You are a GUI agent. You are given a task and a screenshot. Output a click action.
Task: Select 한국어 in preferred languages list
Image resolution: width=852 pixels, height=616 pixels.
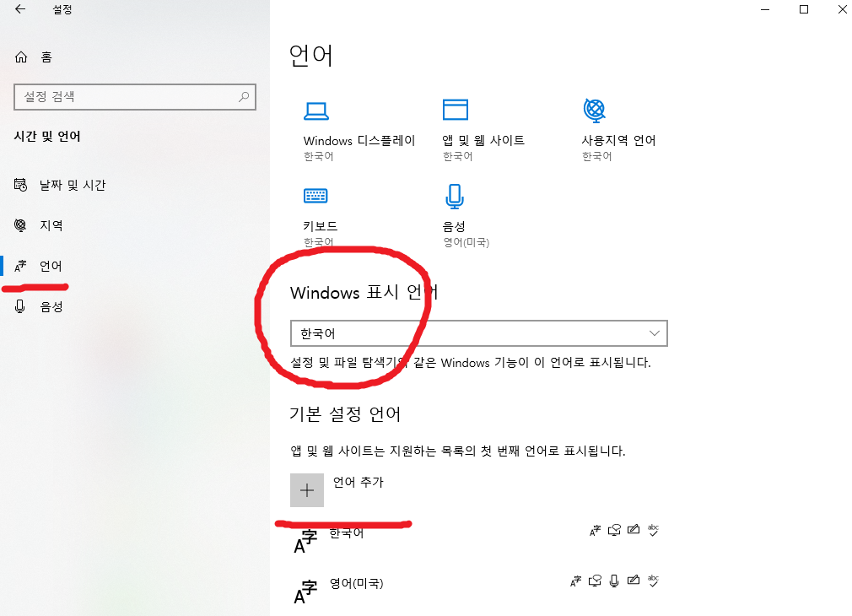347,532
